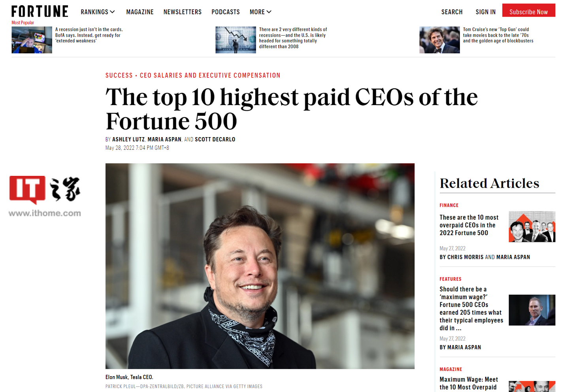The height and width of the screenshot is (392, 569).
Task: Click the Fortune logo
Action: [40, 11]
